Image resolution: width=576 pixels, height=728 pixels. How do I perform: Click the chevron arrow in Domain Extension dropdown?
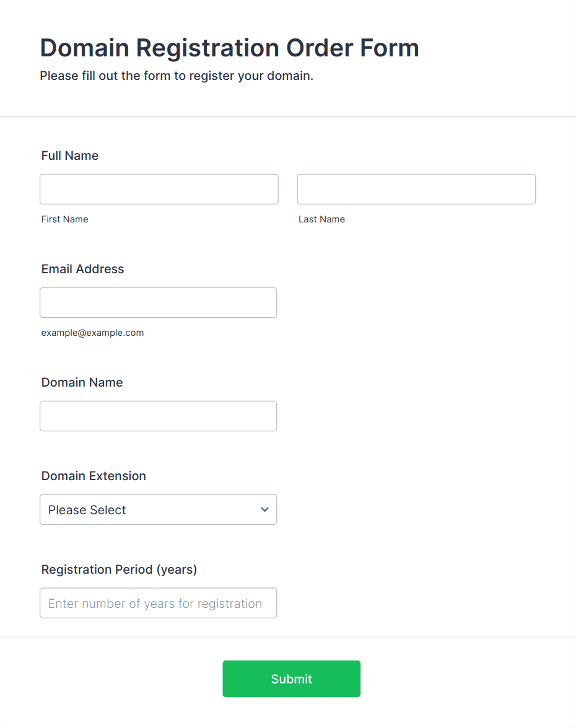coord(264,509)
